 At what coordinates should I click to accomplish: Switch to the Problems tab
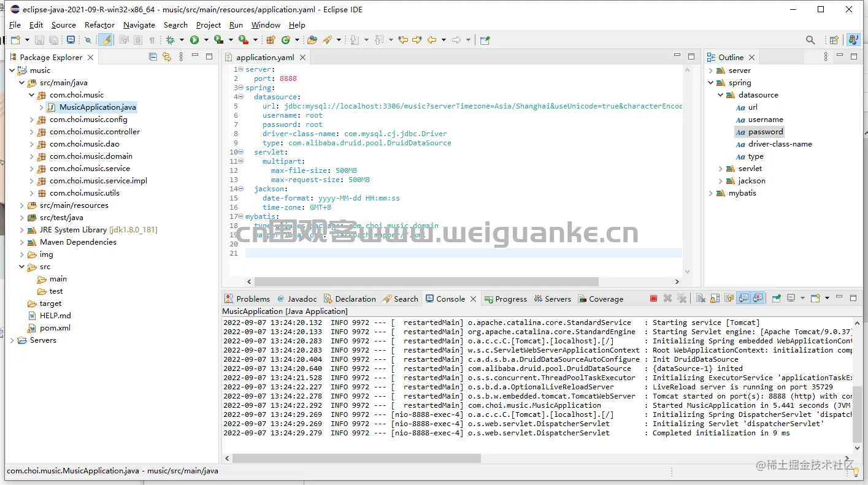coord(247,299)
